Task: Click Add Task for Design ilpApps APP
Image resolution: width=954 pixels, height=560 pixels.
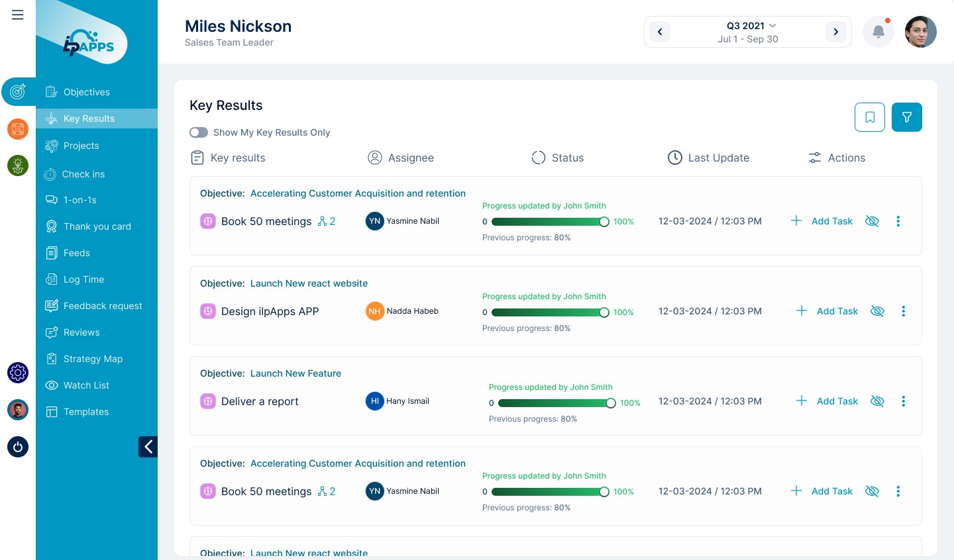Action: pyautogui.click(x=827, y=311)
